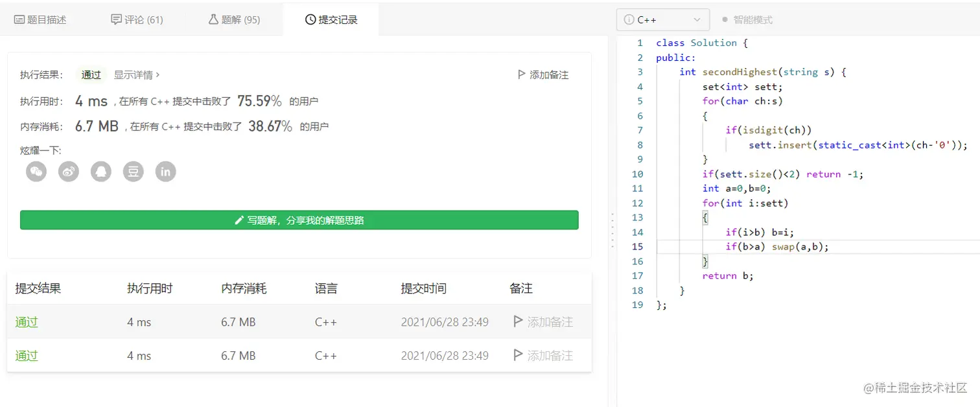Screen dimensions: 980x407
Task: Click code line 'class Solution {'
Action: point(702,43)
